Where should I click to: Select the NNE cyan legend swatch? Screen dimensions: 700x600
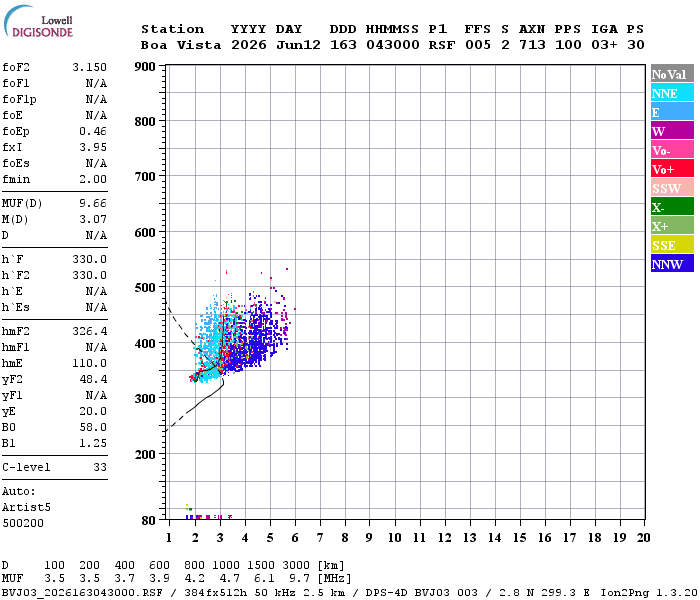click(x=672, y=92)
